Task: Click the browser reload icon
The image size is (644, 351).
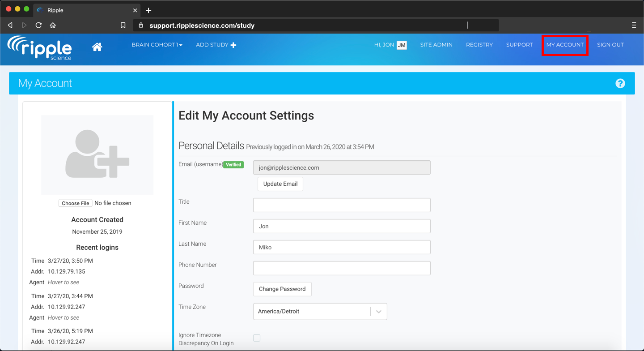Action: coord(38,26)
